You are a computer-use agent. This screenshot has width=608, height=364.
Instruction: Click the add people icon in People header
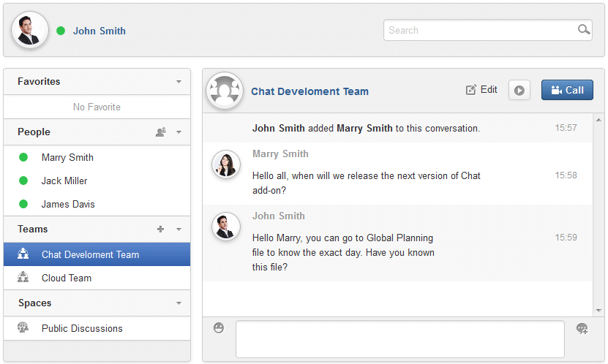160,132
